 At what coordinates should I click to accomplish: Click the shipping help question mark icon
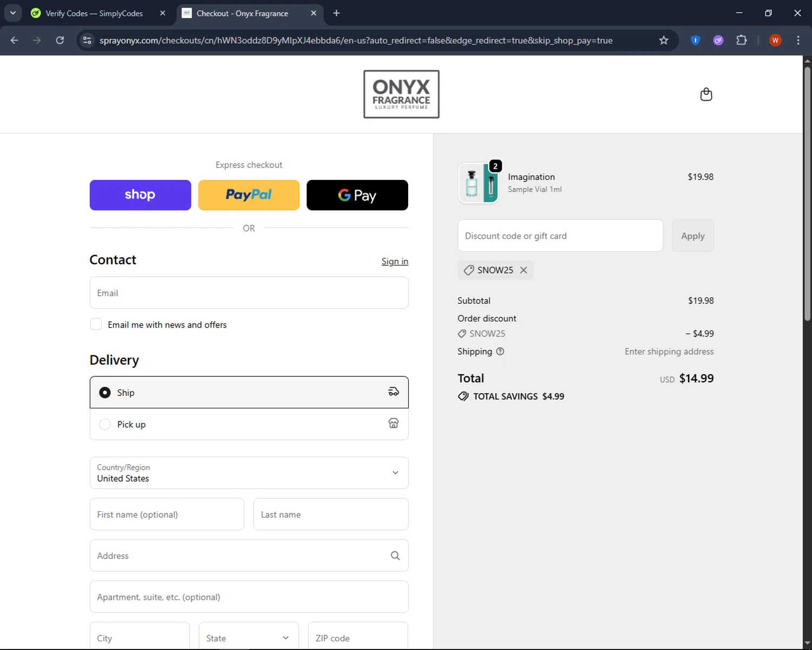pos(500,351)
